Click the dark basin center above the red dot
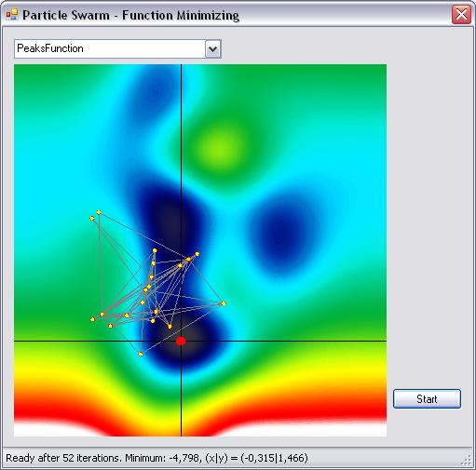Screen dimensions: 476x470 pyautogui.click(x=168, y=217)
